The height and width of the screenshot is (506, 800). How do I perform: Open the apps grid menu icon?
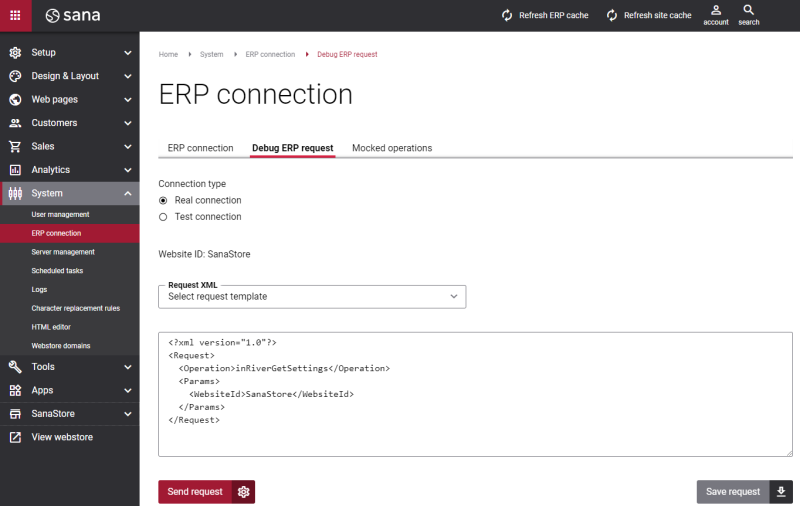click(15, 15)
